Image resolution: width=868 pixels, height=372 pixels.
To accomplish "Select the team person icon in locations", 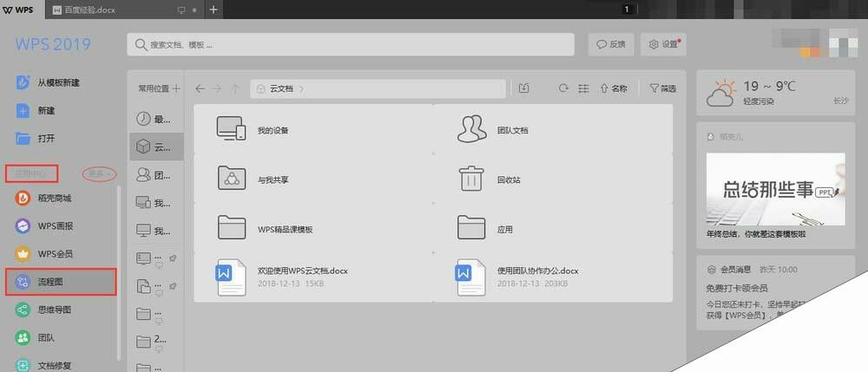I will (143, 174).
